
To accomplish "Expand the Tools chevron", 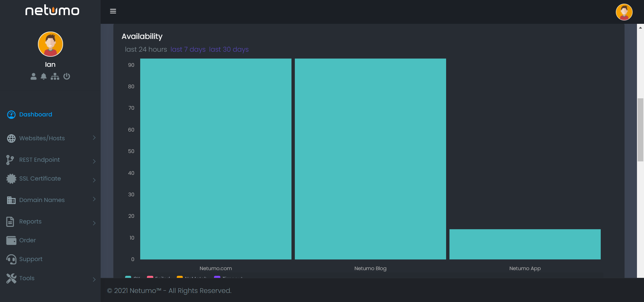I will pos(94,280).
